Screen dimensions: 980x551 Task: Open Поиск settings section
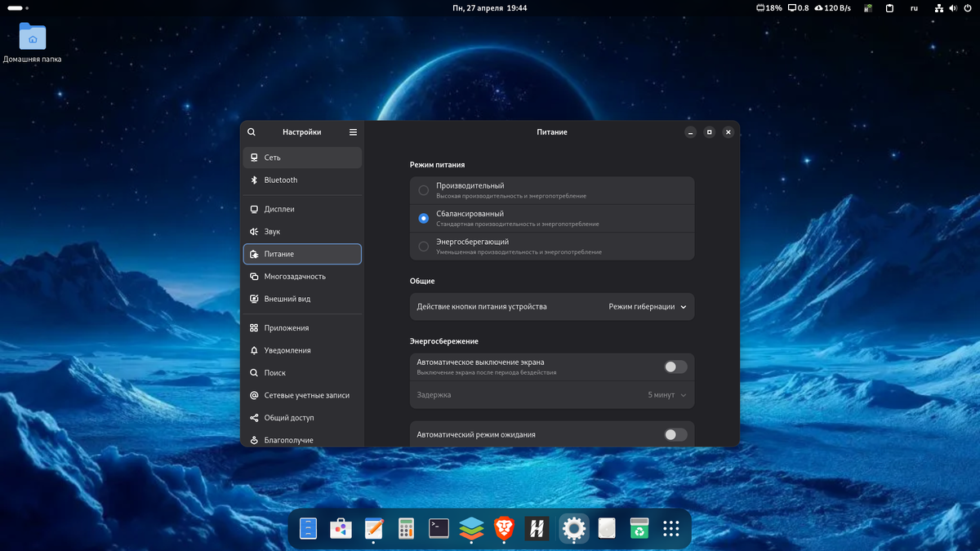pyautogui.click(x=302, y=373)
